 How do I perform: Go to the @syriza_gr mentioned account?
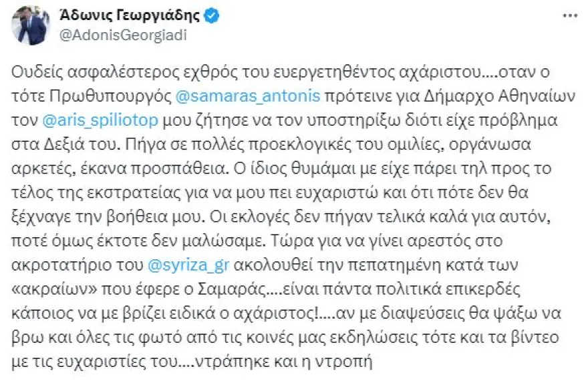coord(188,265)
